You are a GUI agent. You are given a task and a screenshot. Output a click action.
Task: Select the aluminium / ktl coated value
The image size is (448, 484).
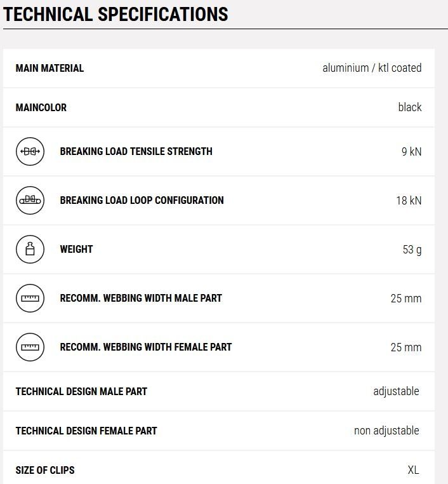371,69
